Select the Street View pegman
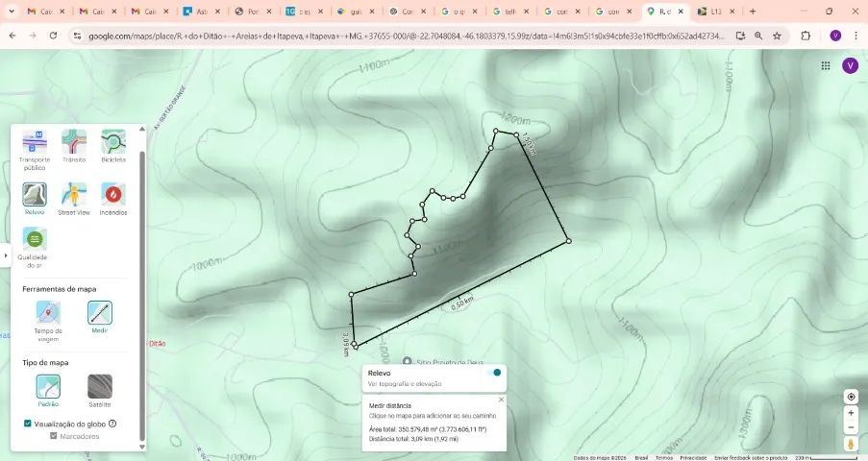This screenshot has width=868, height=461. coord(851,444)
